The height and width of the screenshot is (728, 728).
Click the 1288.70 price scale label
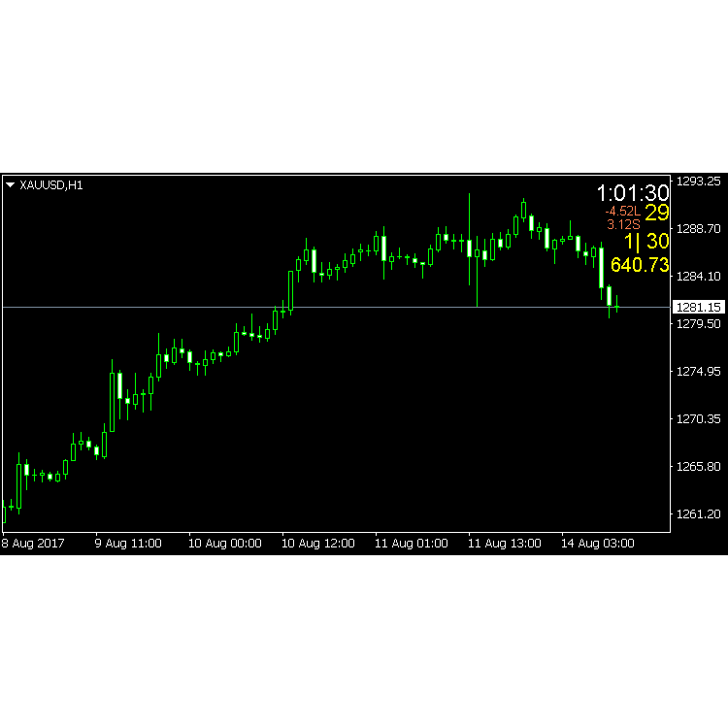(699, 228)
